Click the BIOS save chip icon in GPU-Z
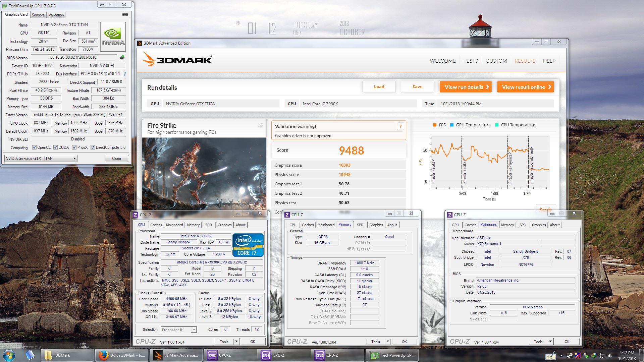Viewport: 644px width, 362px height. click(x=122, y=57)
